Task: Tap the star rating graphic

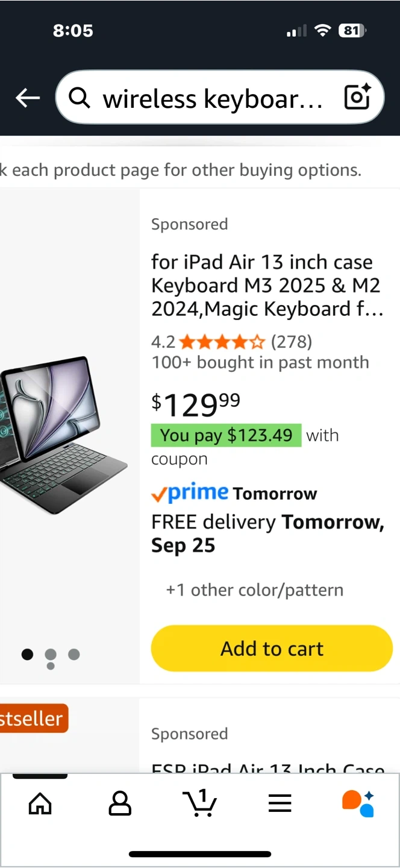Action: tap(222, 342)
